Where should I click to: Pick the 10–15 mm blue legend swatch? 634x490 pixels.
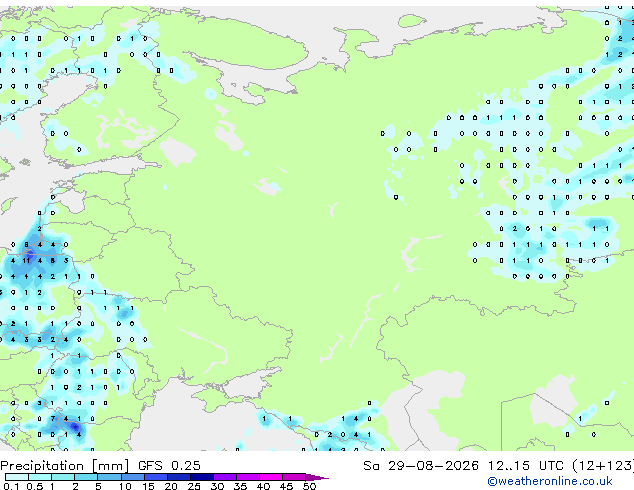pyautogui.click(x=132, y=477)
